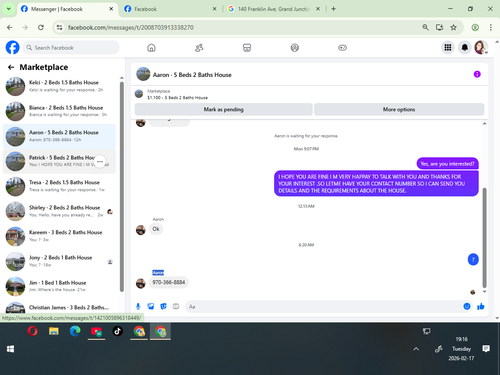Open the Jony 2 Beds 1 Bath conversation
Viewport: 500px width, 375px height.
[x=59, y=261]
